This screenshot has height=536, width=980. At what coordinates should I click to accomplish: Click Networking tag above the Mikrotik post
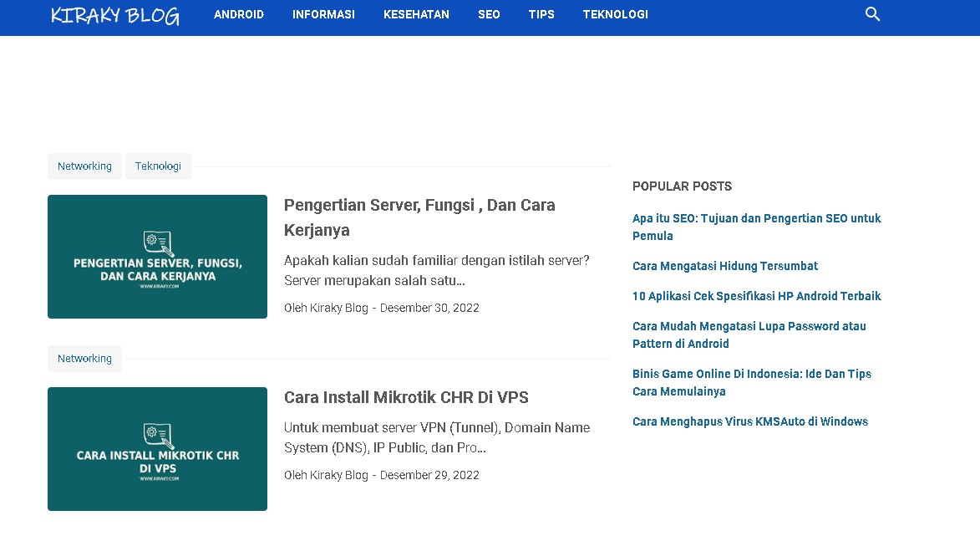coord(84,359)
